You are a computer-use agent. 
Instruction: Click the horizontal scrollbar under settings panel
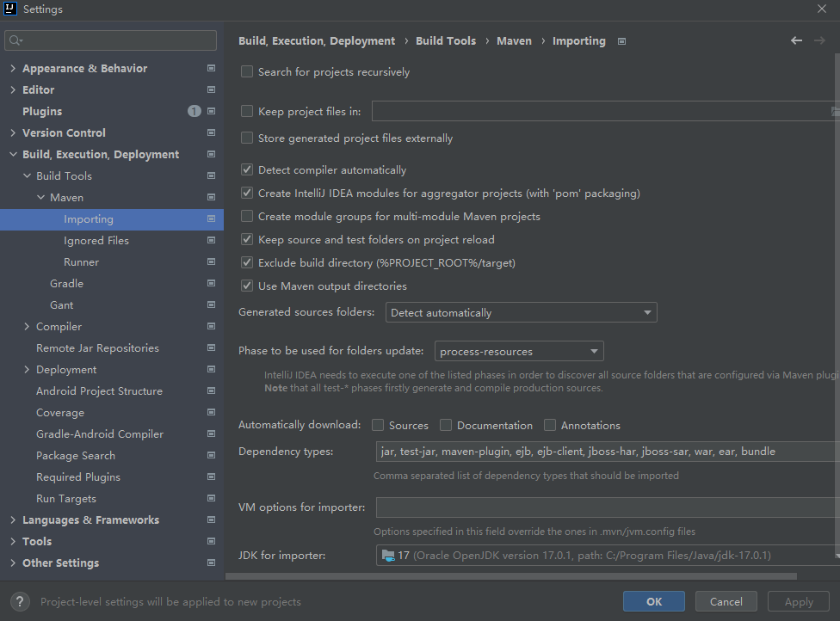coord(511,576)
